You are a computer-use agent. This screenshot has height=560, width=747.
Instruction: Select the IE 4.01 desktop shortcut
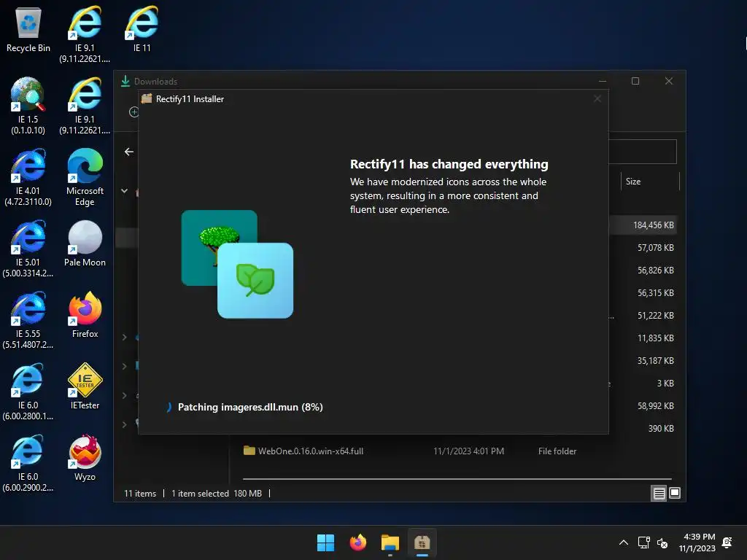coord(28,177)
